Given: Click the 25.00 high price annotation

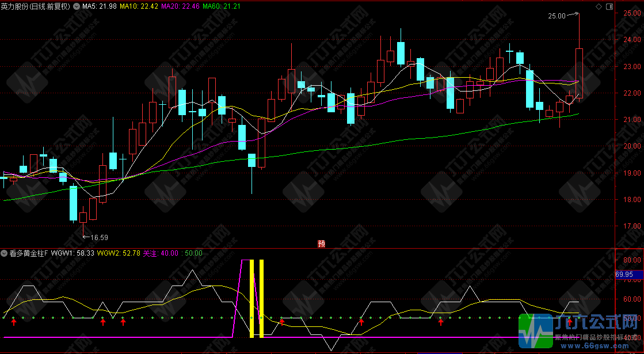Looking at the screenshot, I should (557, 17).
